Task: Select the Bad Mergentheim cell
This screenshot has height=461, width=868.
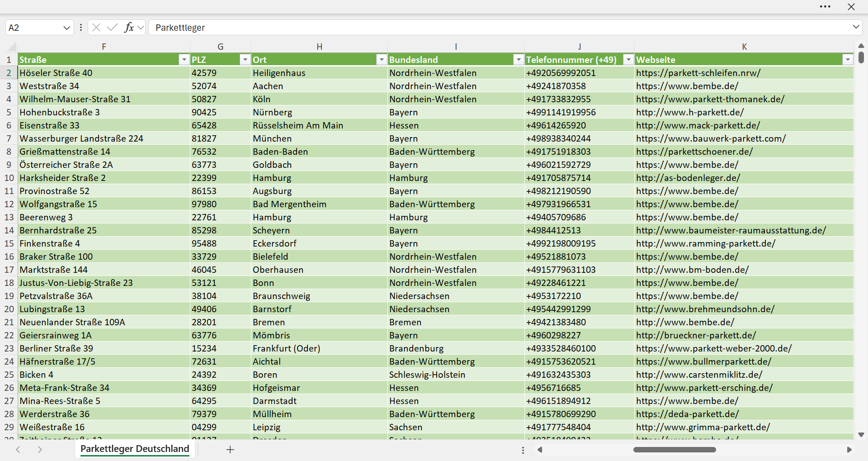Action: 320,204
